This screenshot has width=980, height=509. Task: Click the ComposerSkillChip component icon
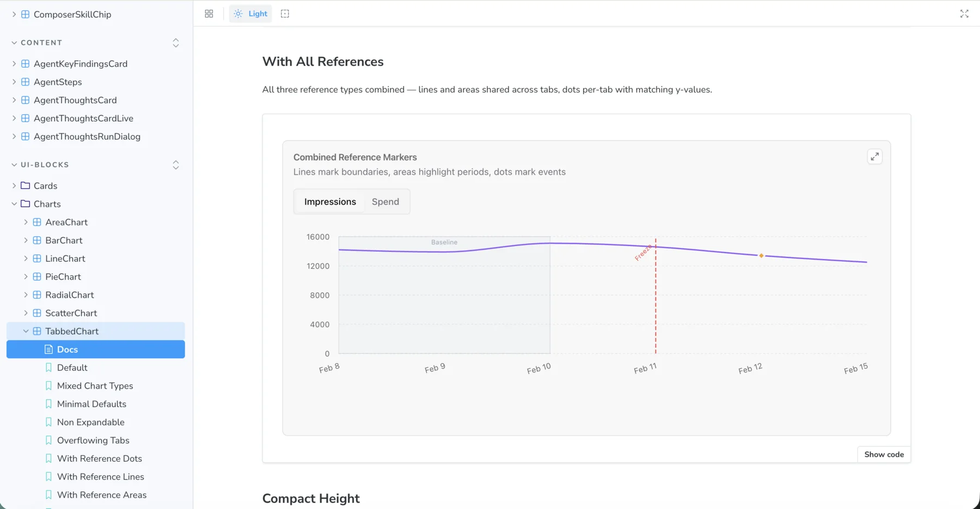click(x=25, y=14)
